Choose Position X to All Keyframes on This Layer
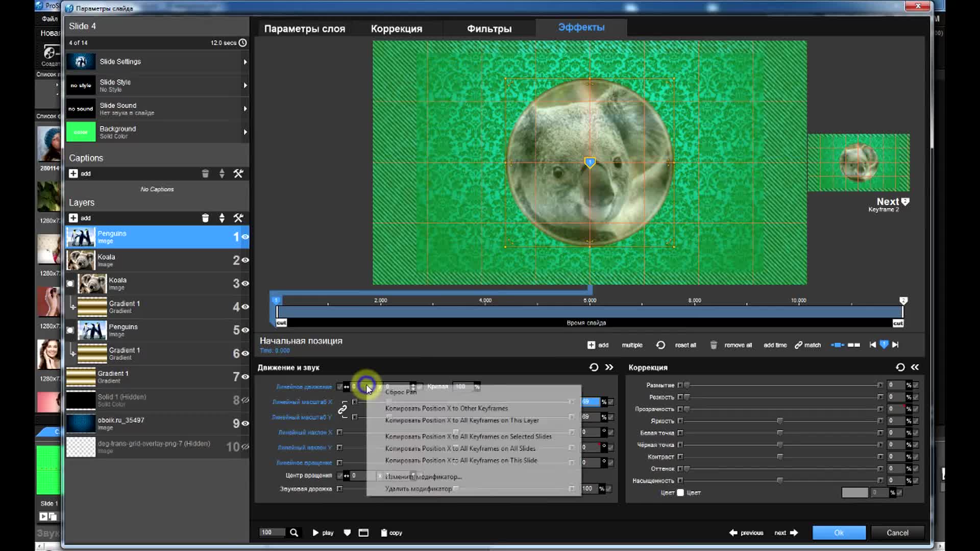This screenshot has width=980, height=551. pos(462,420)
